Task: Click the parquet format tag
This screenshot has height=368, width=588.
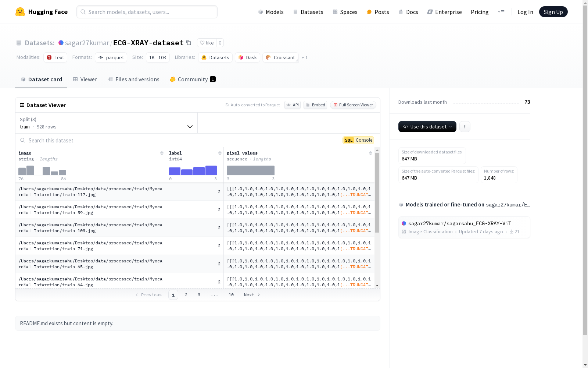Action: click(x=111, y=57)
